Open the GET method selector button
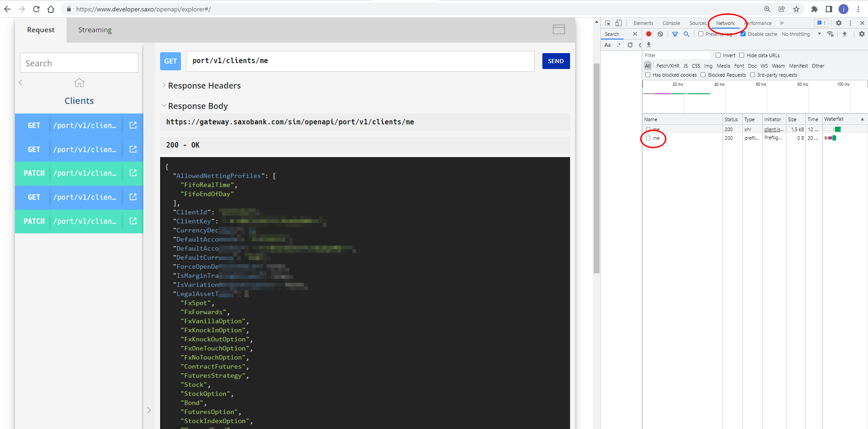This screenshot has width=868, height=429. tap(171, 61)
